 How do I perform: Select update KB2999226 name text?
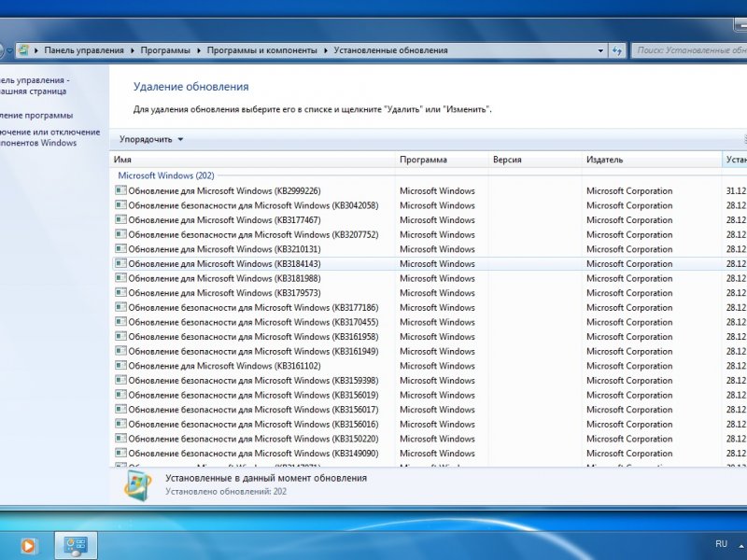(x=224, y=191)
